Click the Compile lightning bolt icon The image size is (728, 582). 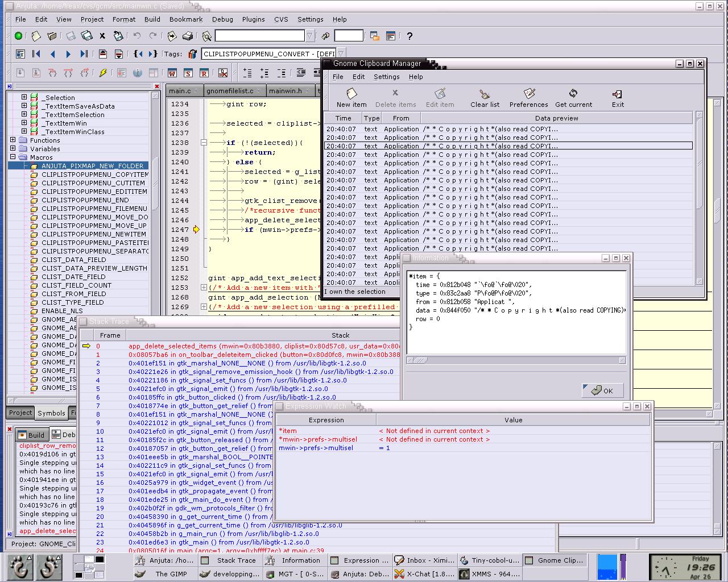pos(103,72)
